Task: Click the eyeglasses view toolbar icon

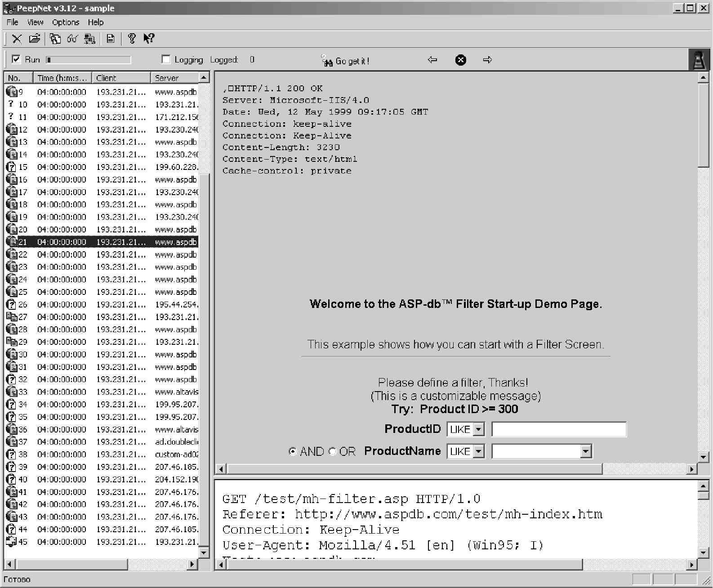Action: tap(72, 39)
